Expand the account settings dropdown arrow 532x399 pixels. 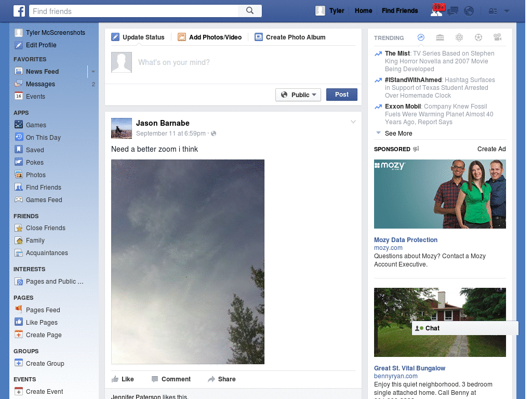pos(507,10)
